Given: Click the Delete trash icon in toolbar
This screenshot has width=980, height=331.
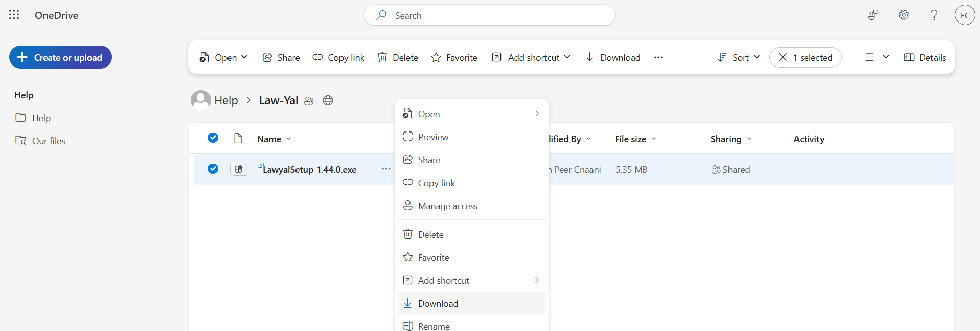Looking at the screenshot, I should (397, 57).
